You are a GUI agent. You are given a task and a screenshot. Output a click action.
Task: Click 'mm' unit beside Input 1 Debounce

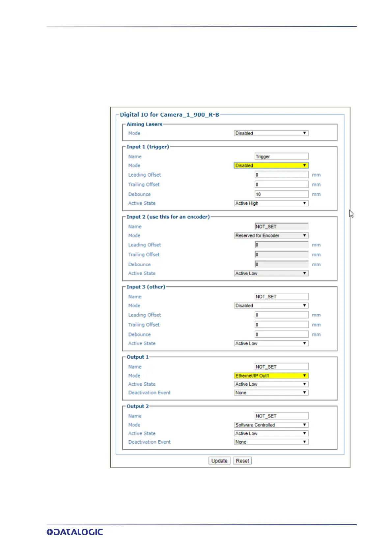[316, 194]
